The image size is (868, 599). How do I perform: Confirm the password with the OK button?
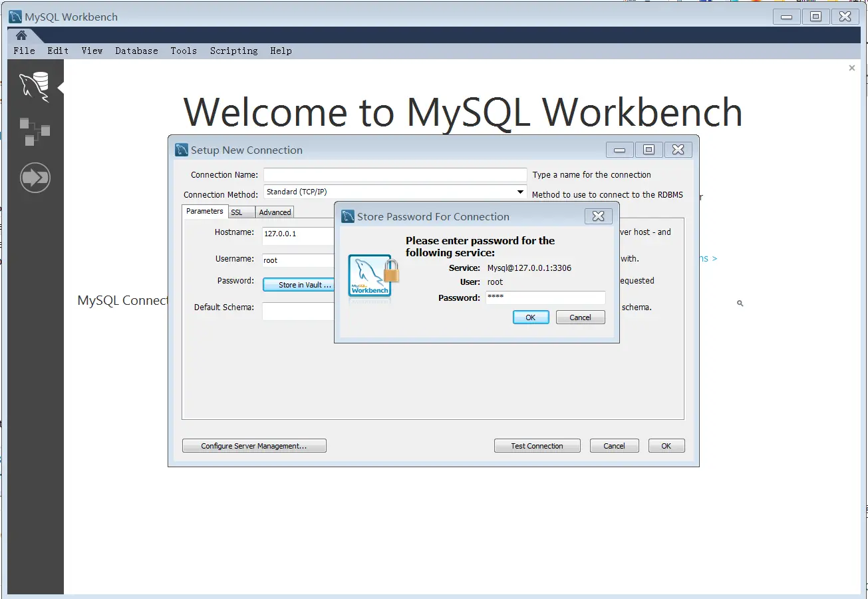[x=531, y=317]
